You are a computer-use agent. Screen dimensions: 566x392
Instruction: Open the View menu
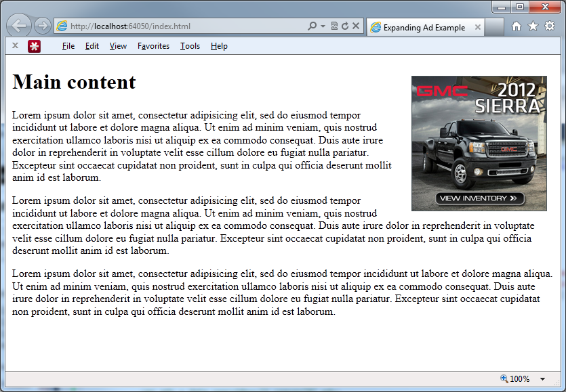coord(118,46)
